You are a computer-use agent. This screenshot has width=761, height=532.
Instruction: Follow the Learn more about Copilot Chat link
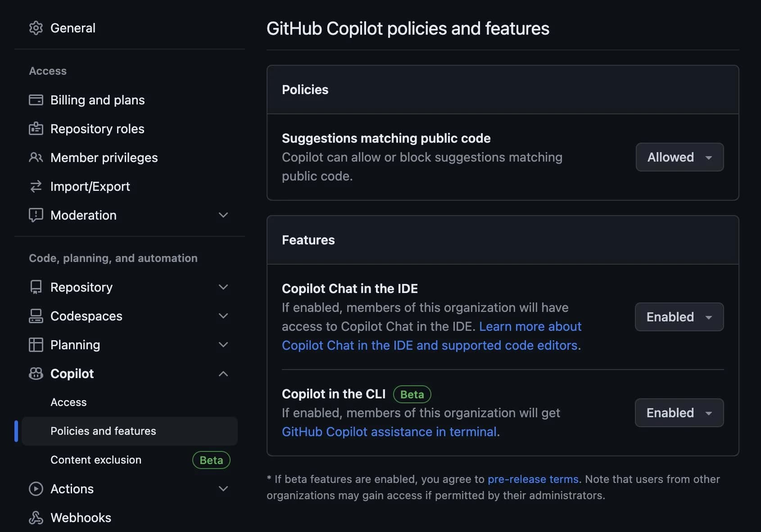431,336
